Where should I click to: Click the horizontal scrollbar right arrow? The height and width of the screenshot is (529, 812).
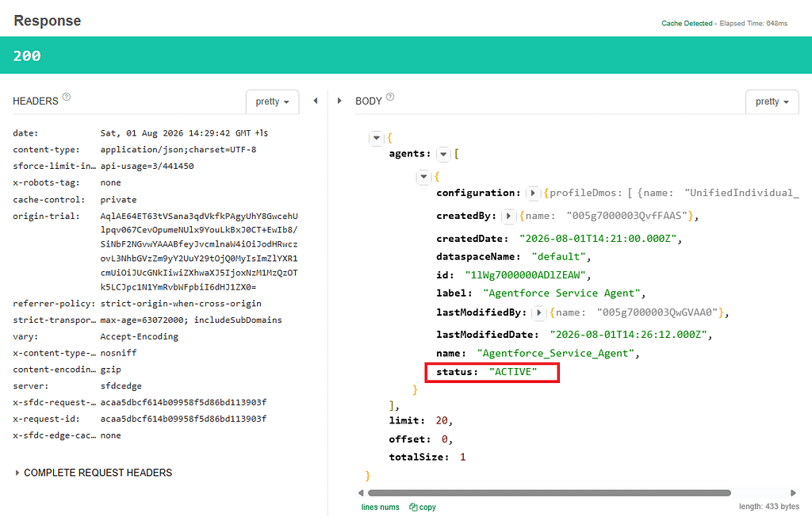tap(793, 493)
